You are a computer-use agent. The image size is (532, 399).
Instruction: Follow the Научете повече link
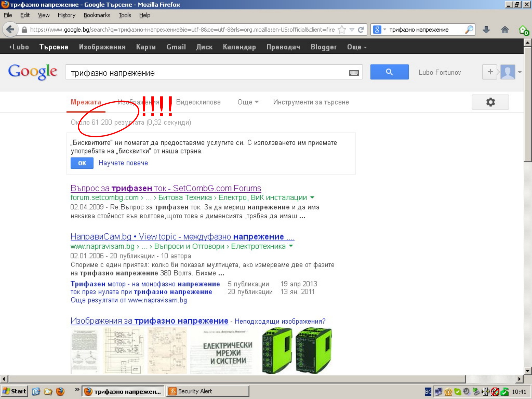pyautogui.click(x=123, y=163)
